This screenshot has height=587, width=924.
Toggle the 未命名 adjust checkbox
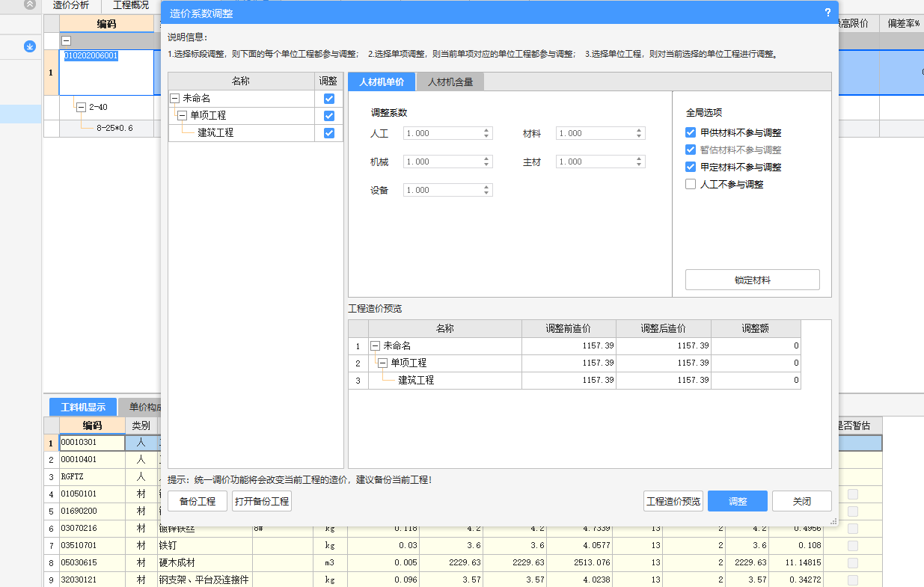tap(328, 99)
